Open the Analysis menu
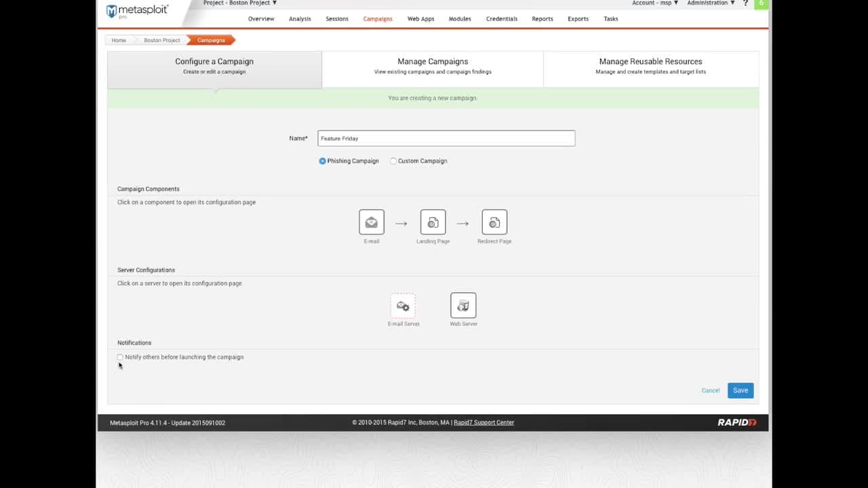Image resolution: width=868 pixels, height=488 pixels. (x=300, y=19)
